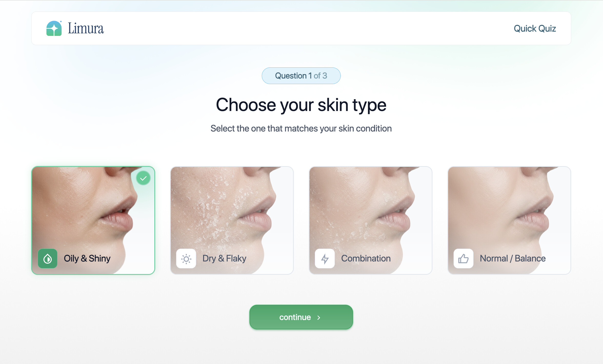Click the lightning bolt icon on Combination
This screenshot has height=364, width=603.
(325, 258)
